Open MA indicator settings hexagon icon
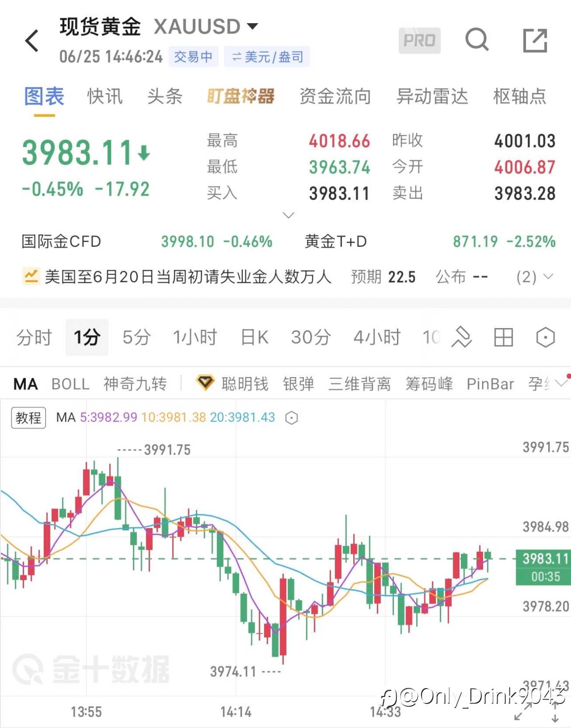Screen dimensions: 571x728 point(291,418)
